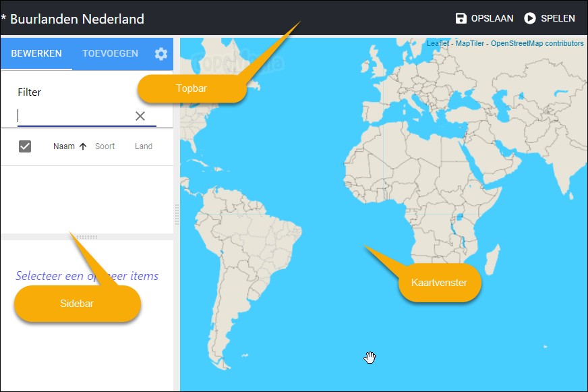This screenshot has height=392, width=588.
Task: Click the Buurlanden Nederland map title
Action: 77,19
